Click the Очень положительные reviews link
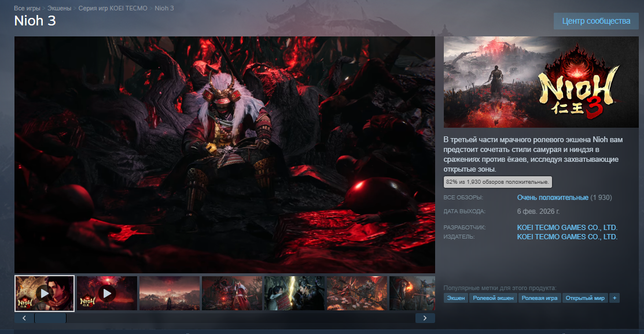 coord(553,198)
